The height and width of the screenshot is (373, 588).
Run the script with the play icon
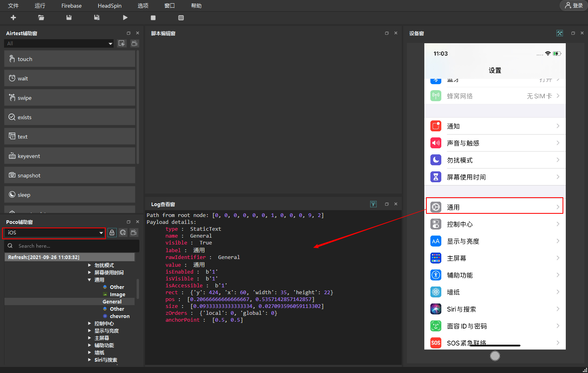click(x=125, y=18)
